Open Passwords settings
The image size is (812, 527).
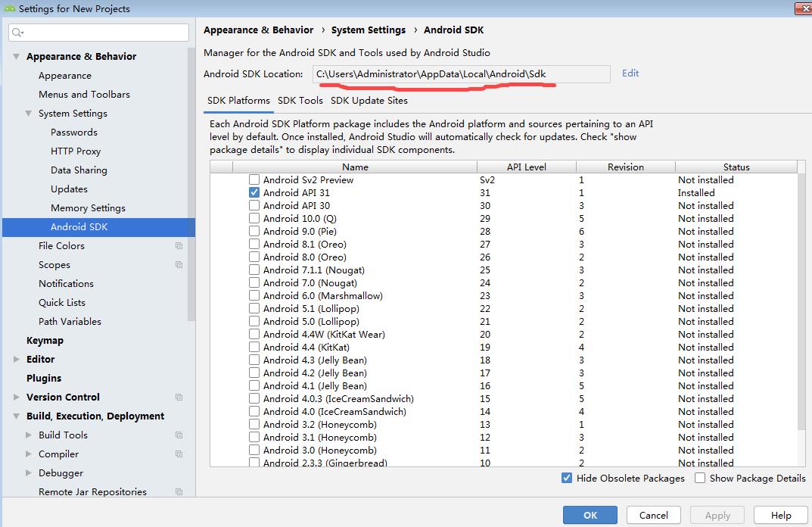pyautogui.click(x=74, y=133)
